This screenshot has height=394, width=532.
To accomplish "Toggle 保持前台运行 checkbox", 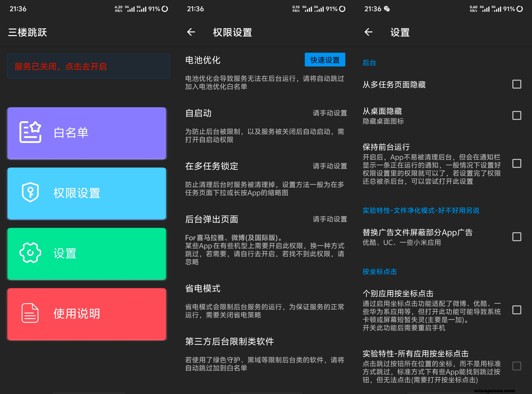I will tap(517, 164).
